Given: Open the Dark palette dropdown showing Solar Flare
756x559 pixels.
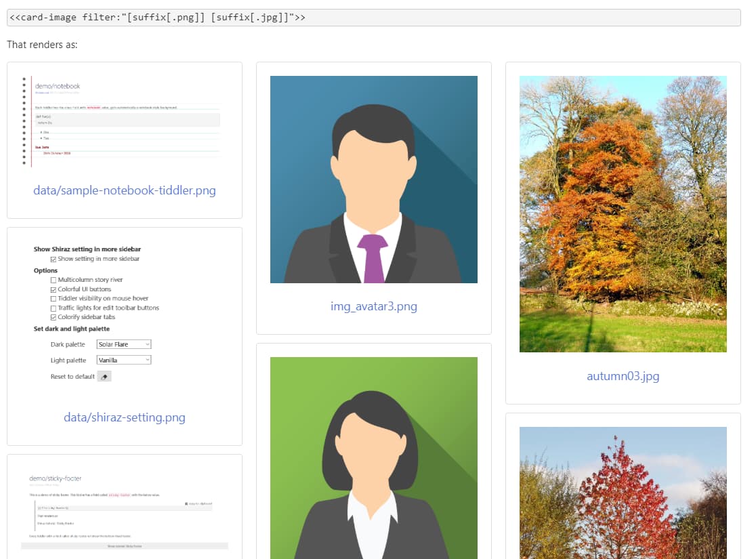Looking at the screenshot, I should (124, 344).
